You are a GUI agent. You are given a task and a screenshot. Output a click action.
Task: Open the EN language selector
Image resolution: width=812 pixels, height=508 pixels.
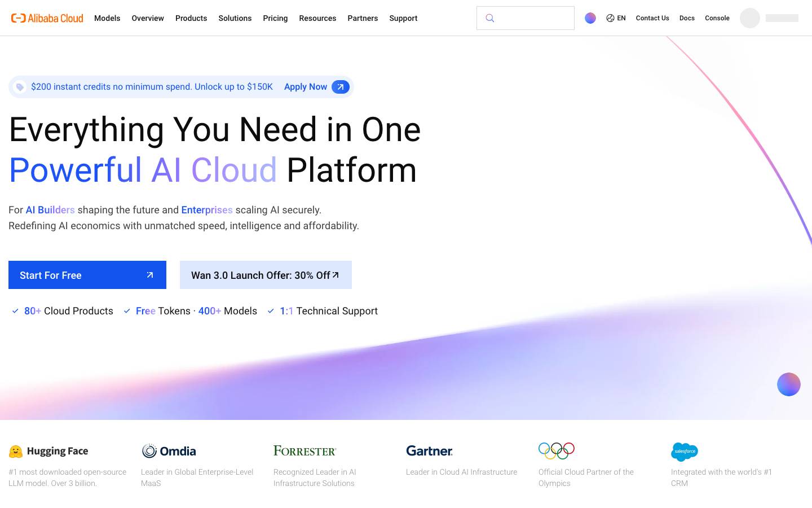click(x=621, y=18)
